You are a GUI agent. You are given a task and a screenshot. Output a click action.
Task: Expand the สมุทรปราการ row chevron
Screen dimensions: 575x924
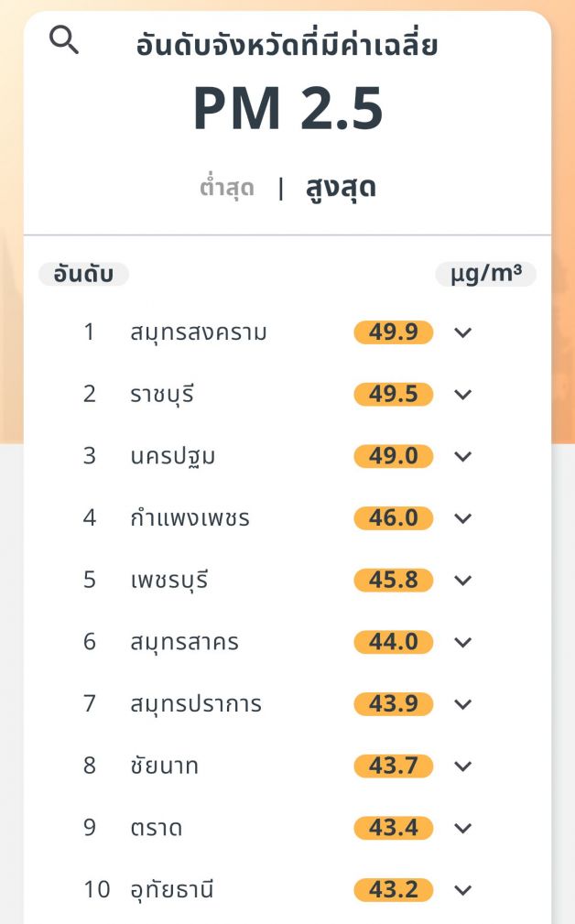click(462, 704)
